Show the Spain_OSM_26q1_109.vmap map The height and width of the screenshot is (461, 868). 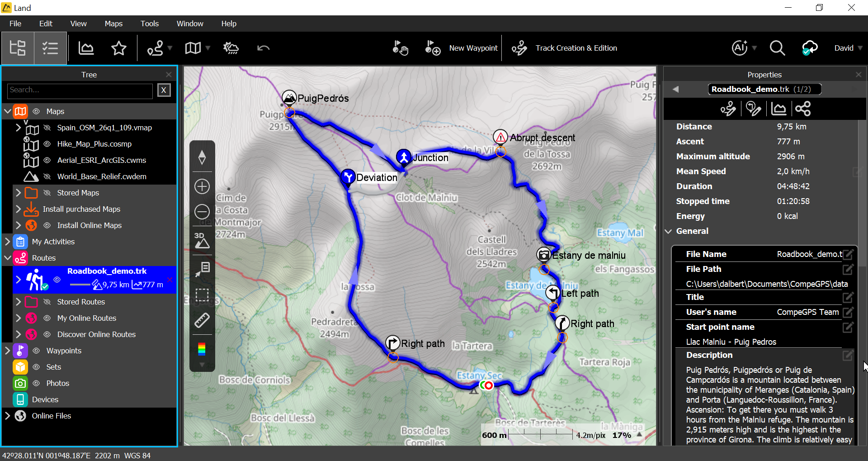(x=47, y=128)
